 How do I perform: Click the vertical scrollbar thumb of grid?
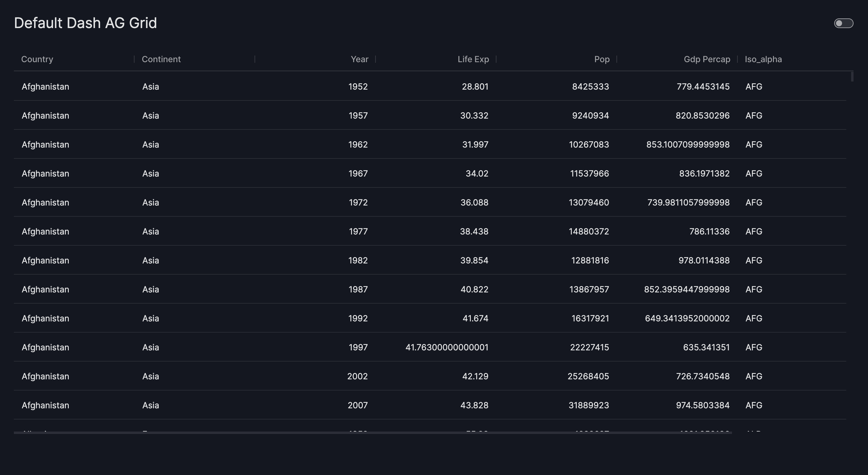click(852, 77)
